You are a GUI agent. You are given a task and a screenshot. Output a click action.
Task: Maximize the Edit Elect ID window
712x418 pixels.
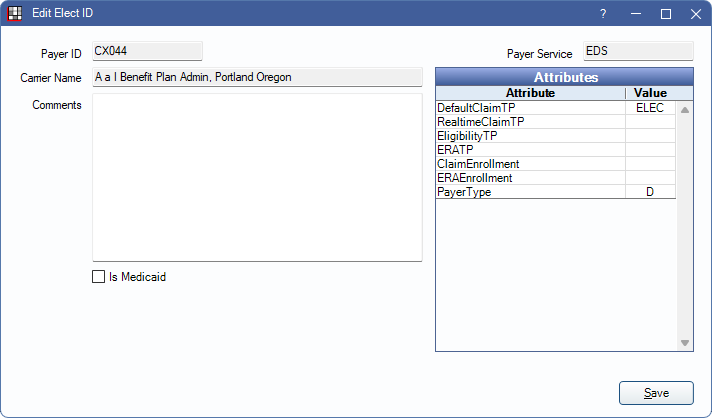point(666,14)
